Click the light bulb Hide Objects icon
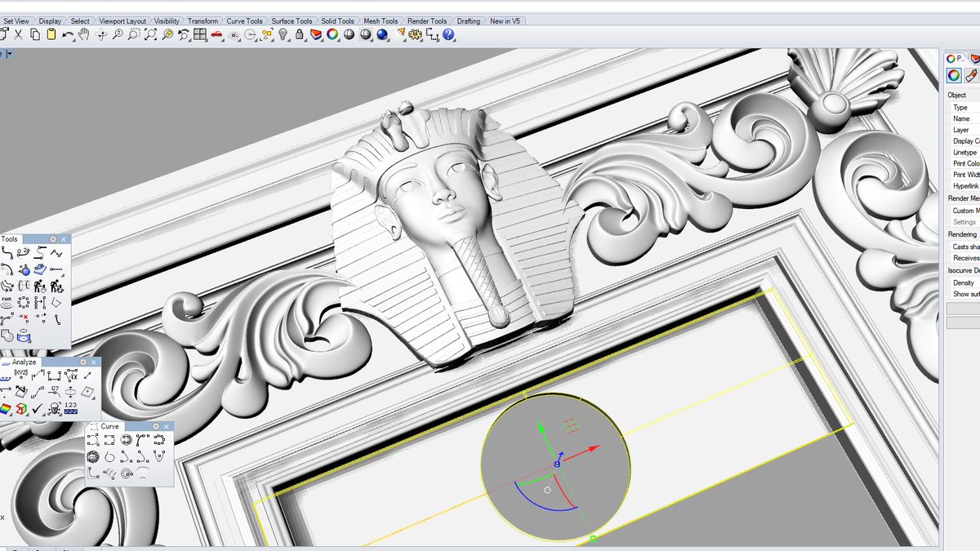The width and height of the screenshot is (980, 551). point(283,34)
